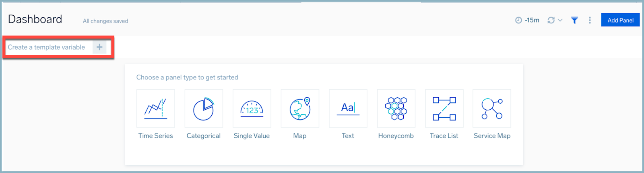This screenshot has height=173, width=644.
Task: Open the -15m time range selector
Action: [x=532, y=20]
